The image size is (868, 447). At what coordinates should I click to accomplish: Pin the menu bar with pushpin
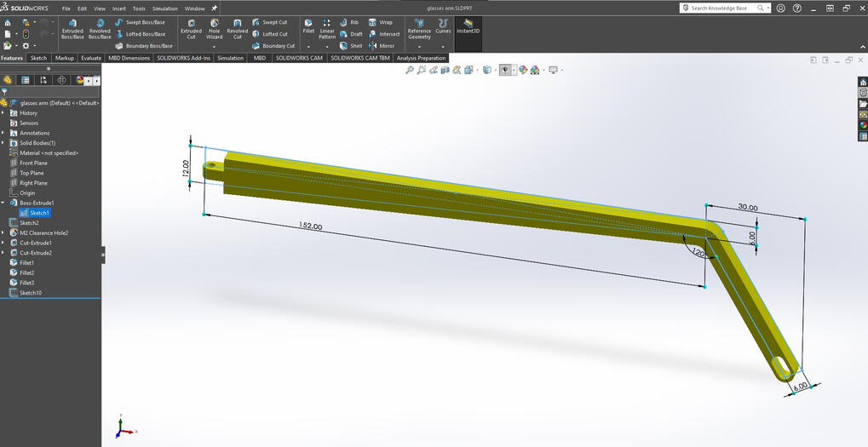pos(215,8)
